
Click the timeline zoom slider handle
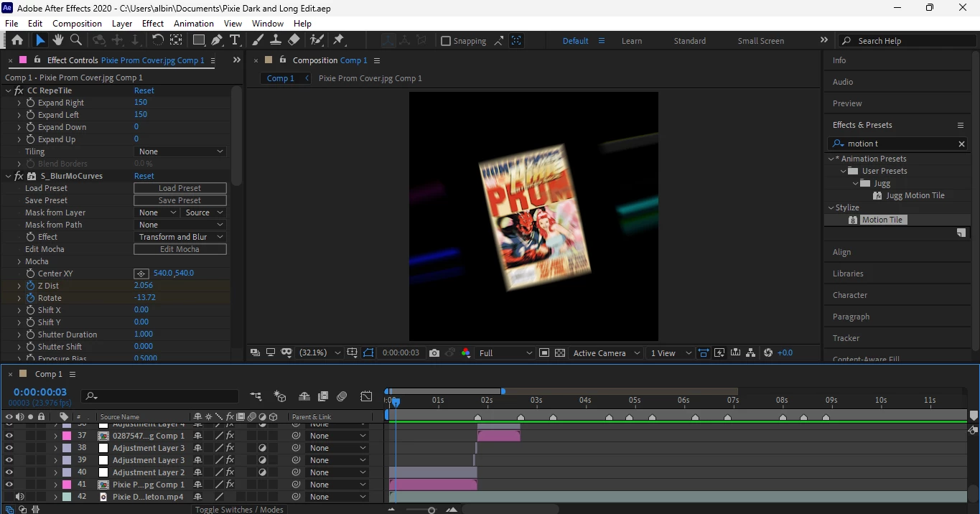(x=431, y=510)
